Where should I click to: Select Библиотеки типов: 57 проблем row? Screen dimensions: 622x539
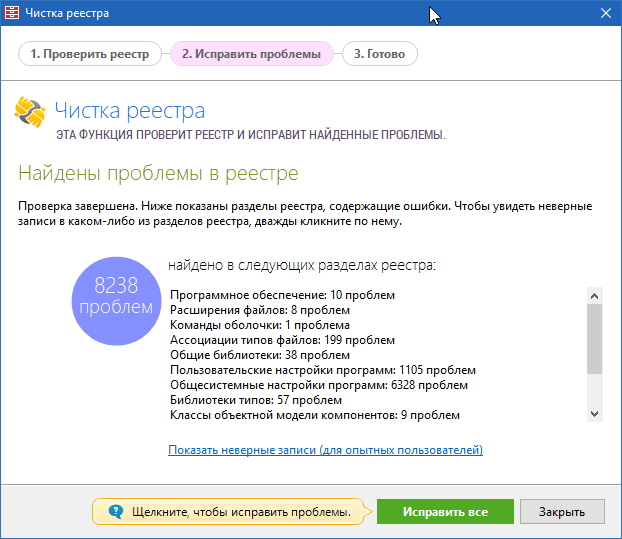[x=256, y=400]
